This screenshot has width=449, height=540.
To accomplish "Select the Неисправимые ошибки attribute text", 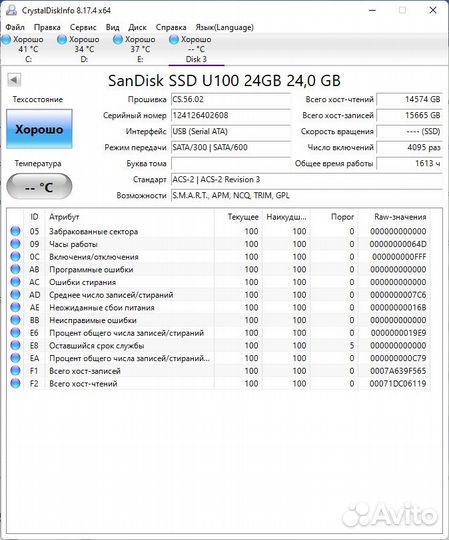I will tap(93, 320).
